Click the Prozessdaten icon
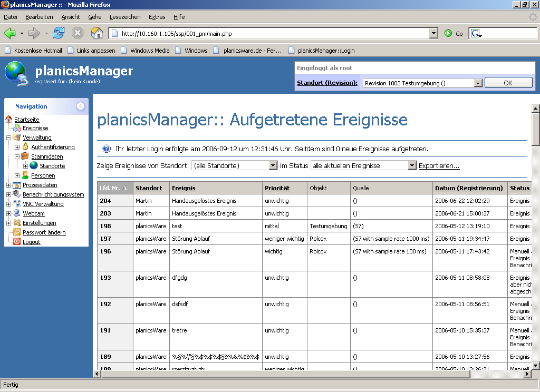 coord(17,185)
